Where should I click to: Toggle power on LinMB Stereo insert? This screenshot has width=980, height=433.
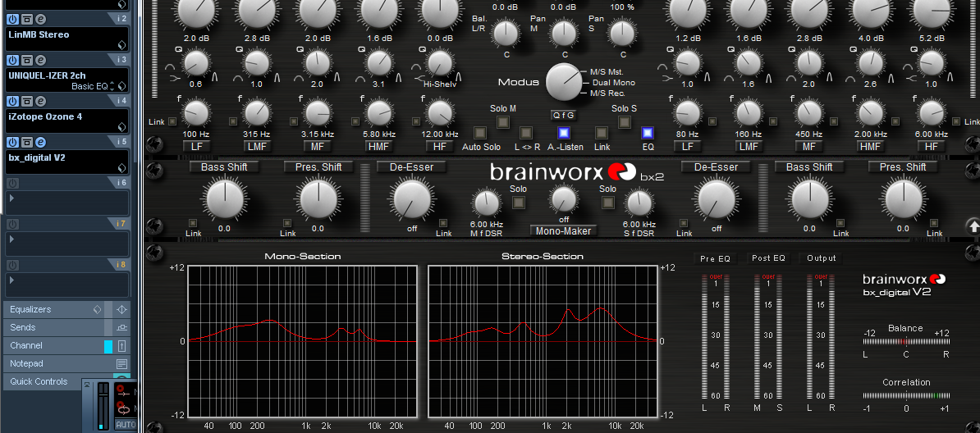(11, 20)
